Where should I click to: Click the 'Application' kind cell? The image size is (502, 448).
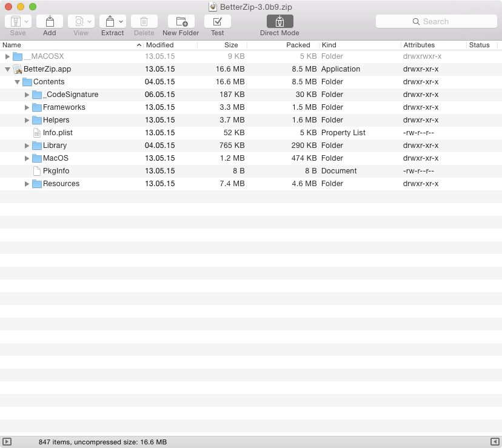click(341, 69)
